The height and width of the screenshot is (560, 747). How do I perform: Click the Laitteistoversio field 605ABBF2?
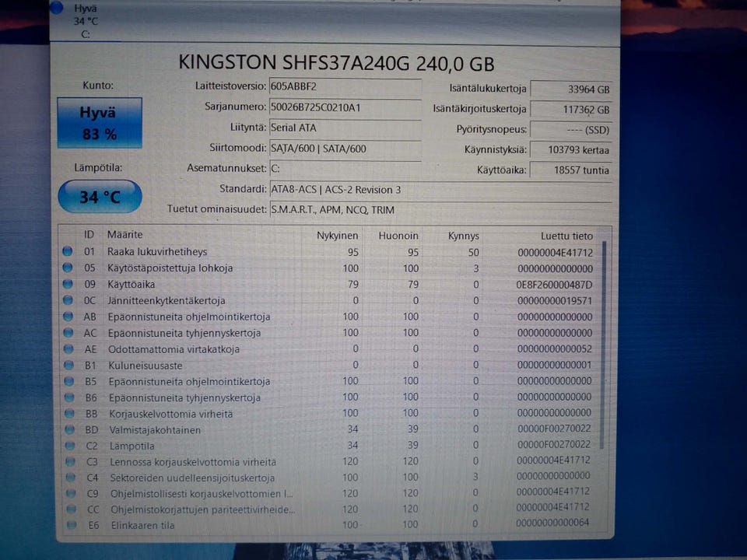345,86
